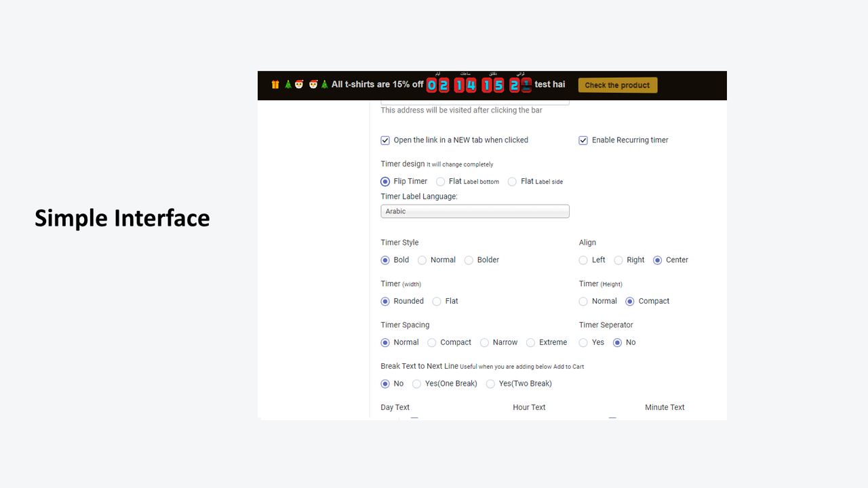The width and height of the screenshot is (868, 488).
Task: Click the Day Text label
Action: click(395, 407)
